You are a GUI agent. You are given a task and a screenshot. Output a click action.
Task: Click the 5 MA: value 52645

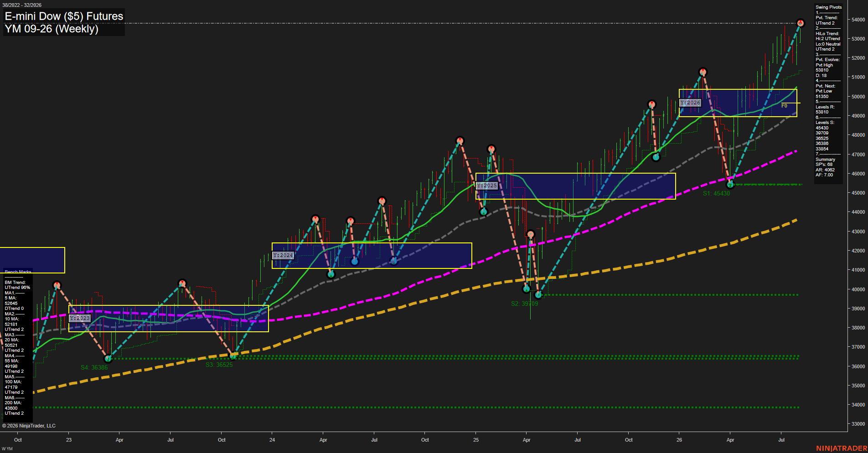click(x=11, y=304)
